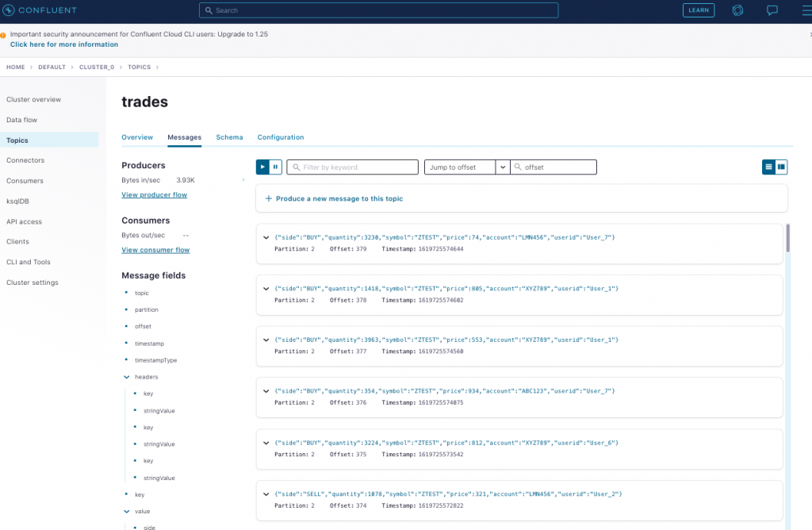This screenshot has width=812, height=530.
Task: Start message consumption with the play icon
Action: coord(262,167)
